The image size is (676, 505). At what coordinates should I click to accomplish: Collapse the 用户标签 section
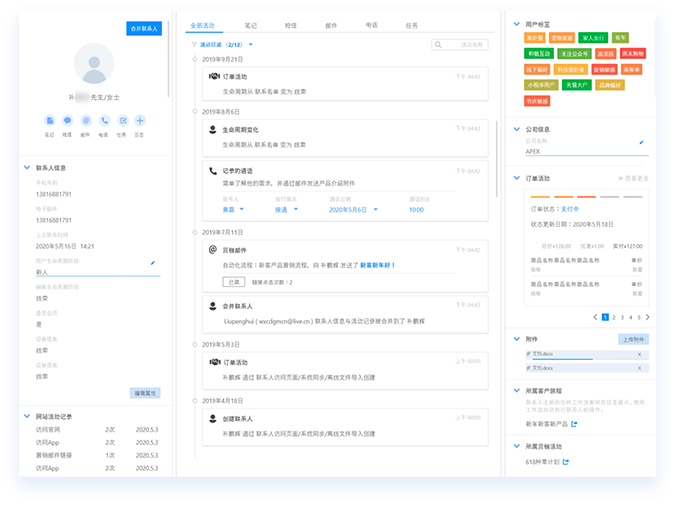click(516, 24)
